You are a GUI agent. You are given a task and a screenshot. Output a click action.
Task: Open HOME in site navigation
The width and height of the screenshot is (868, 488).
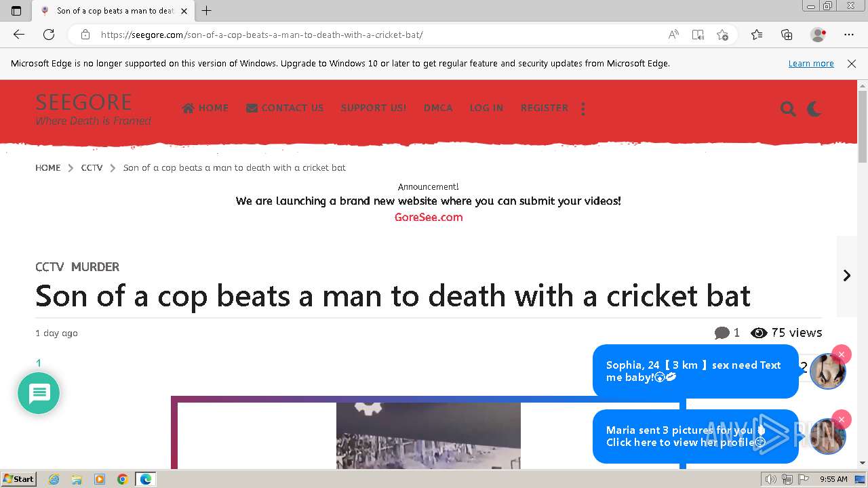tap(205, 108)
